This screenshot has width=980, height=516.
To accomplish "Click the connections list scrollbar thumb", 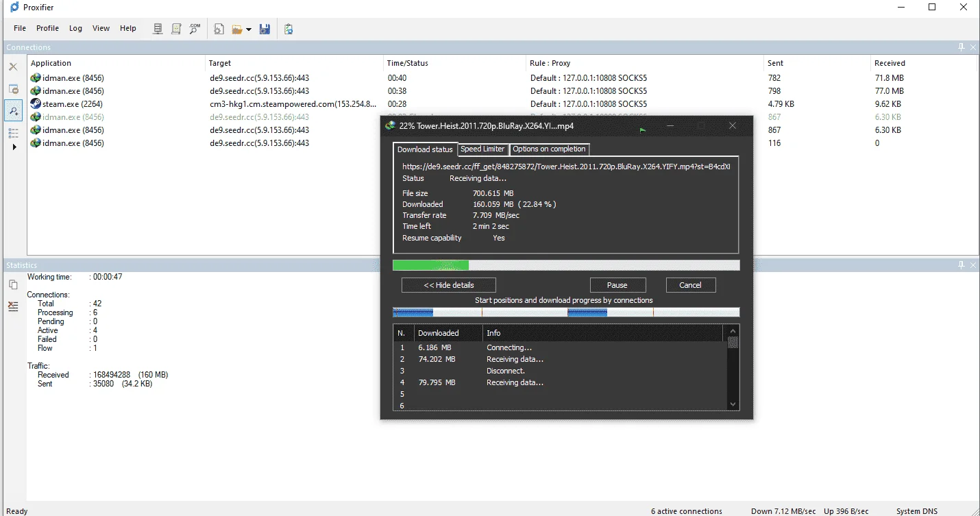I will [x=733, y=342].
